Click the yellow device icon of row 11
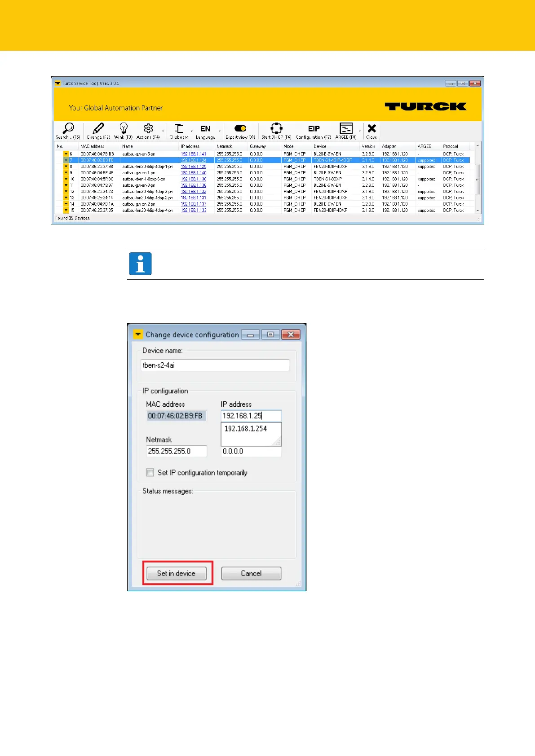This screenshot has height=756, width=535. [x=66, y=185]
